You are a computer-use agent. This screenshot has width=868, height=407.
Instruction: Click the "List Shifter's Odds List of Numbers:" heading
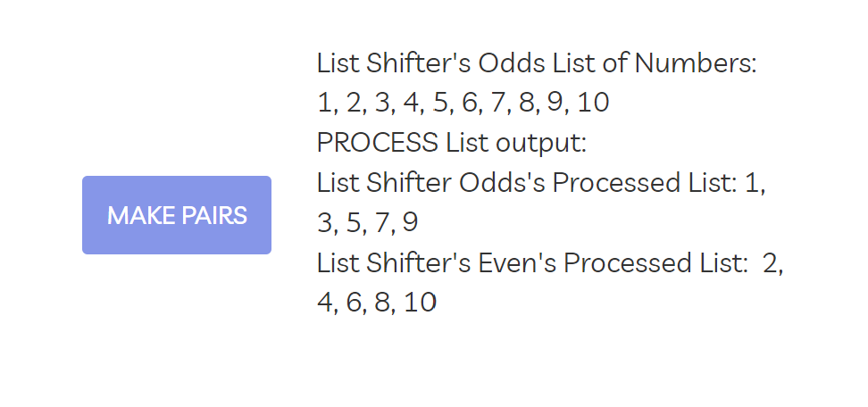coord(537,64)
